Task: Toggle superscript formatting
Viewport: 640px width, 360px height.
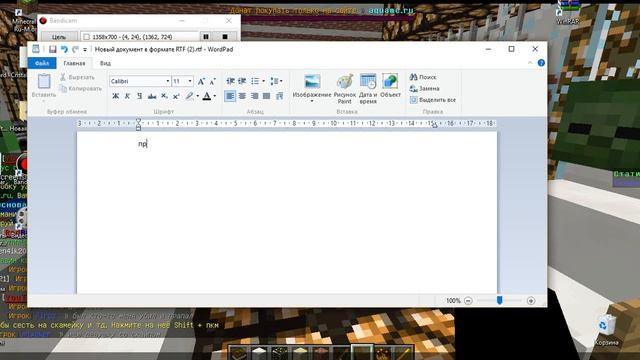Action: pos(176,96)
